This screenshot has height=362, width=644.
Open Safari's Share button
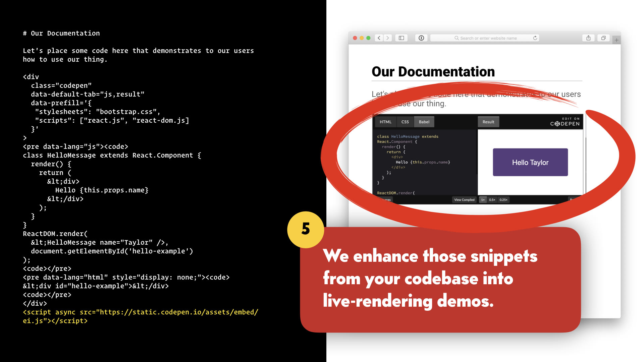pos(588,38)
